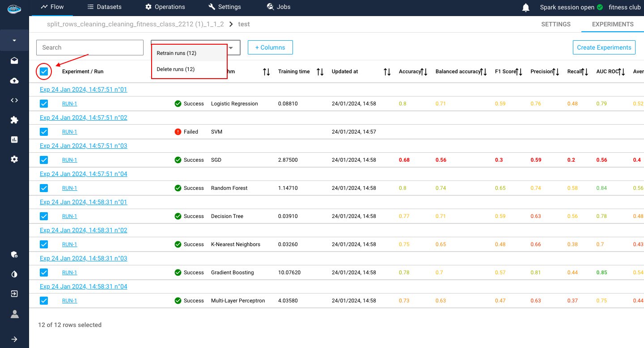Choose Retrain runs (12) from menu
The width and height of the screenshot is (644, 348).
(x=177, y=53)
